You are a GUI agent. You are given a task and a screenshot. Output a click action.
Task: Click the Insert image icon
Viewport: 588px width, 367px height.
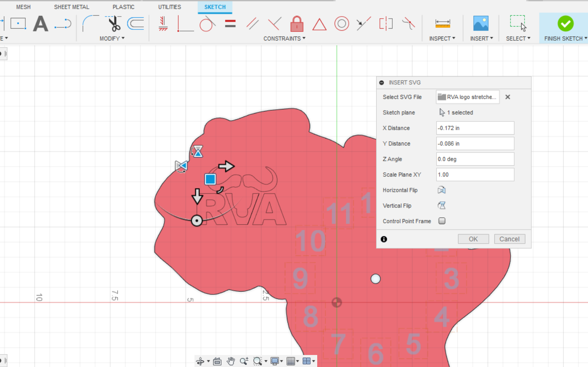pos(481,24)
